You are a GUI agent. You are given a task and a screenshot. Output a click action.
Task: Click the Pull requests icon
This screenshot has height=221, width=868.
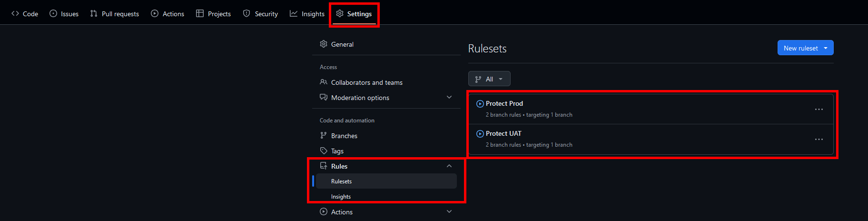pos(94,13)
